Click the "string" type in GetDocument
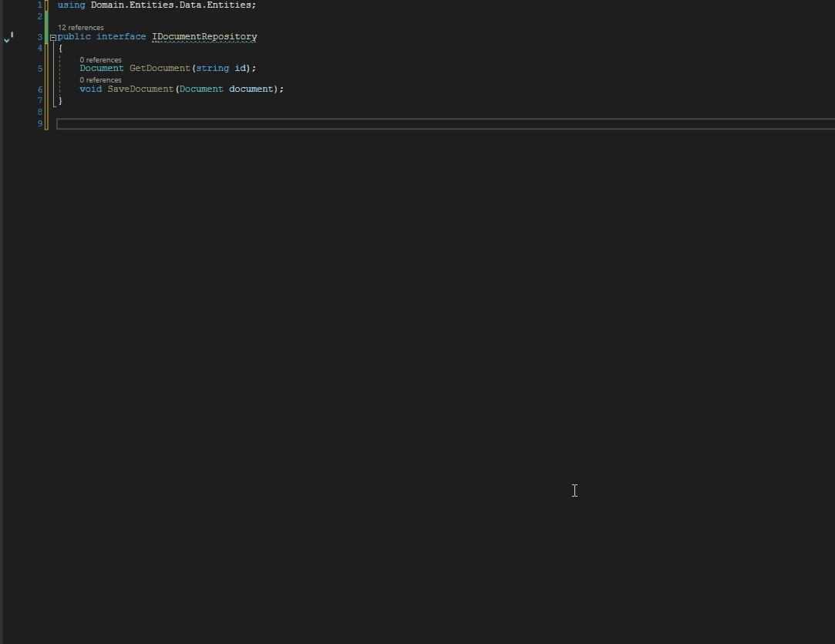 click(x=212, y=68)
